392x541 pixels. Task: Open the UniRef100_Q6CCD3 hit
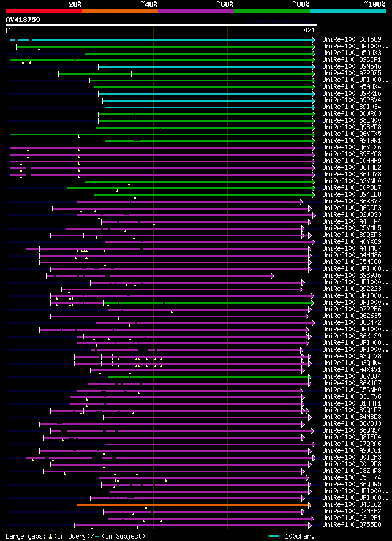pos(352,208)
